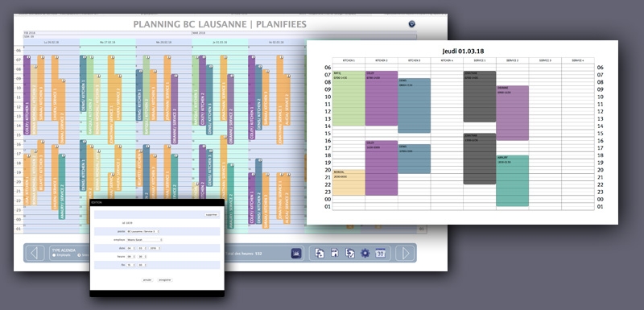The width and height of the screenshot is (644, 310).
Task: Click the save diskette icon
Action: click(x=335, y=253)
